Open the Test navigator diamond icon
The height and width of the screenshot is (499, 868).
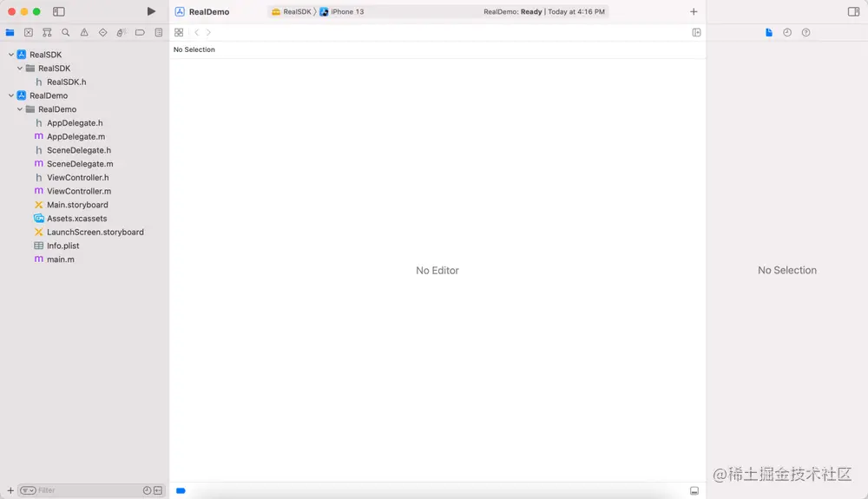point(103,33)
